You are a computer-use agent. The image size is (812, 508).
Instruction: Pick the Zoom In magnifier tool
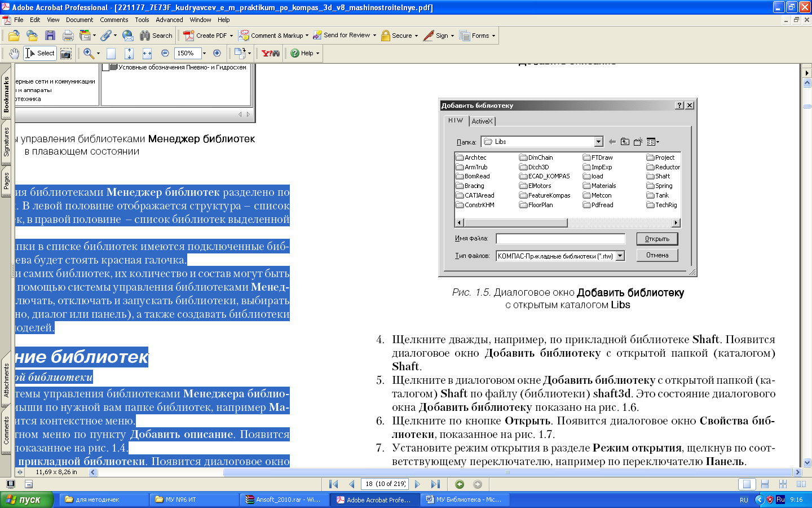[89, 53]
